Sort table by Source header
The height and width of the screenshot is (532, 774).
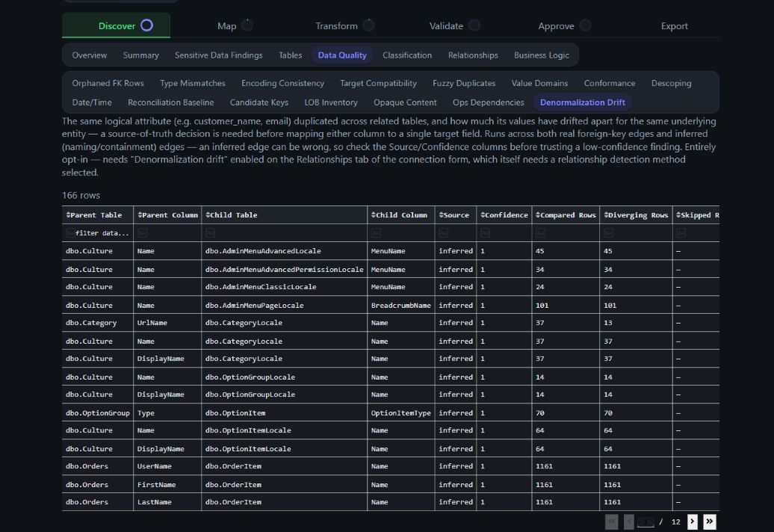pyautogui.click(x=454, y=215)
